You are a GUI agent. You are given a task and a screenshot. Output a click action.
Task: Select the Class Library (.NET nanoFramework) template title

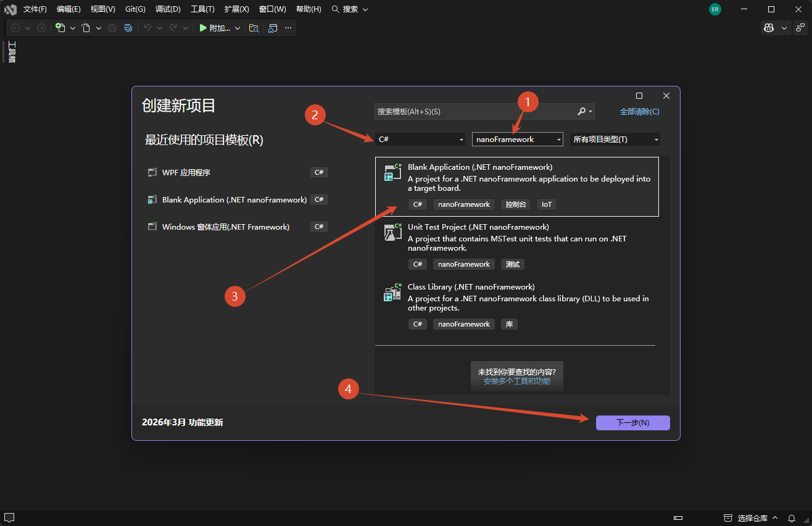[x=471, y=287]
